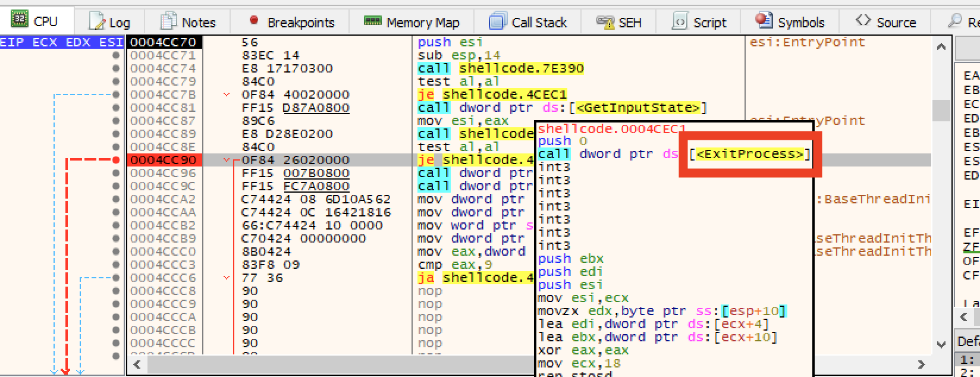
Task: Click disassembly scrollbar up arrow
Action: (941, 47)
